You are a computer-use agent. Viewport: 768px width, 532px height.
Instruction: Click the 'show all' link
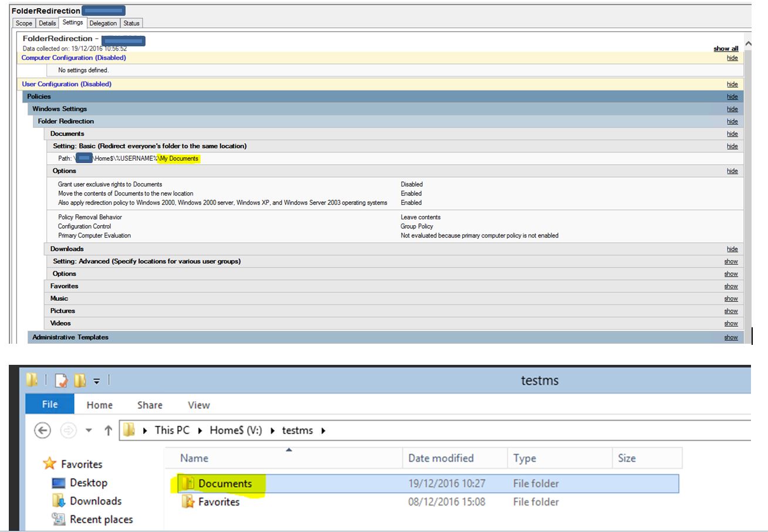726,49
